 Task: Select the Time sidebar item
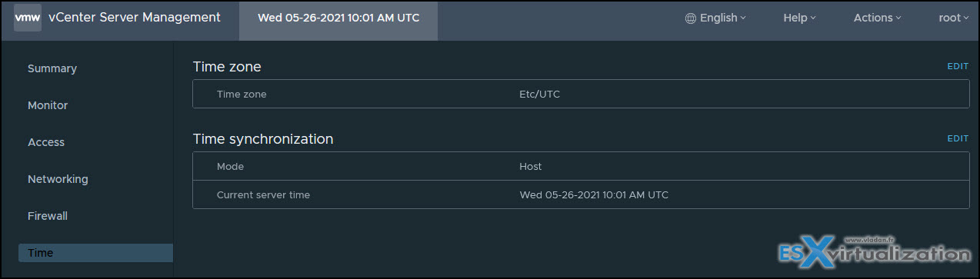[96, 253]
